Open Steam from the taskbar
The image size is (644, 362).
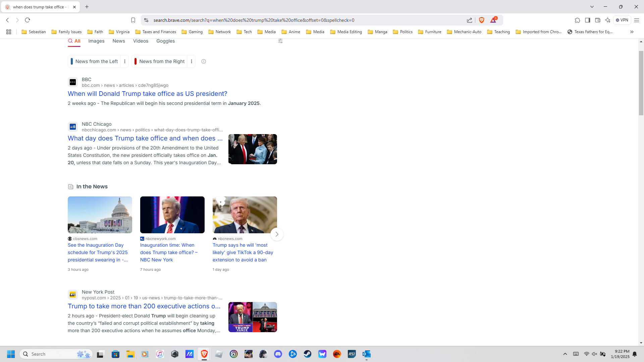click(x=308, y=354)
